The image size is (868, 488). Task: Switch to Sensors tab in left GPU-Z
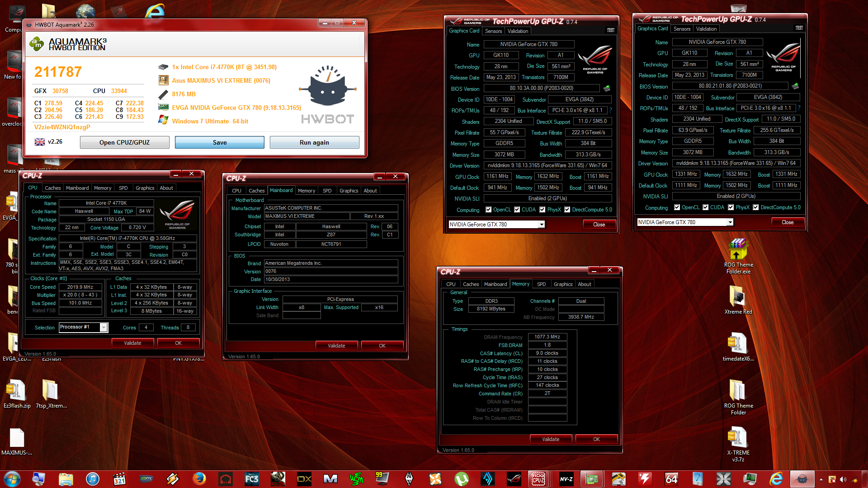point(493,31)
